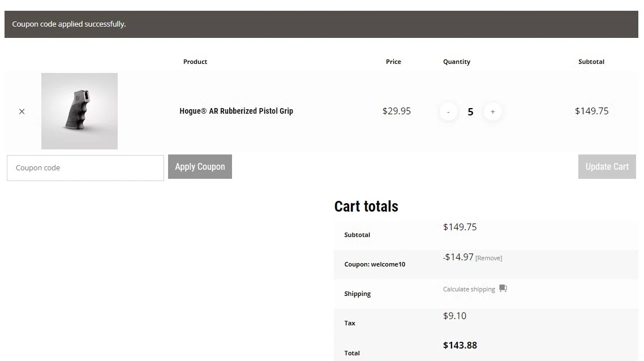This screenshot has width=644, height=361.
Task: Click the Product column header
Action: click(195, 62)
